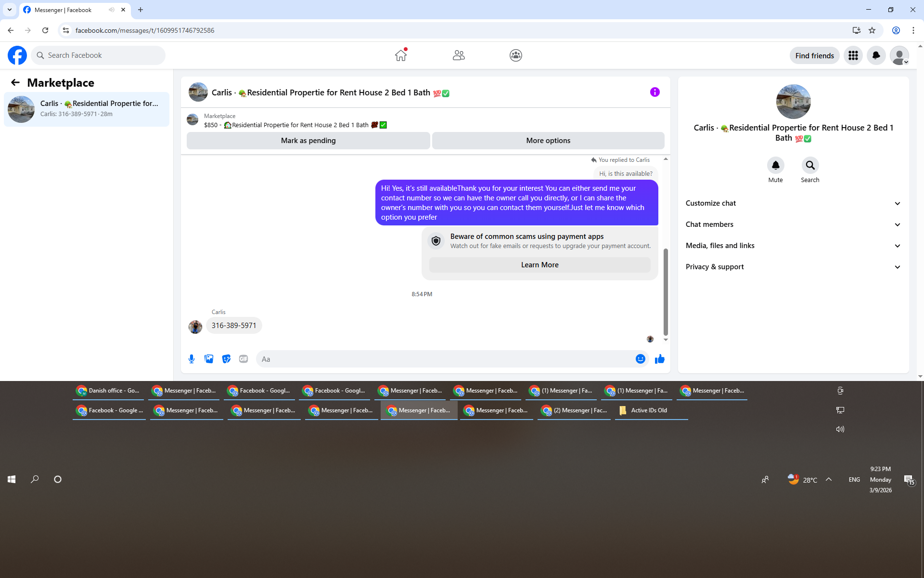Open the attach photo icon
The image size is (924, 578).
pyautogui.click(x=209, y=359)
